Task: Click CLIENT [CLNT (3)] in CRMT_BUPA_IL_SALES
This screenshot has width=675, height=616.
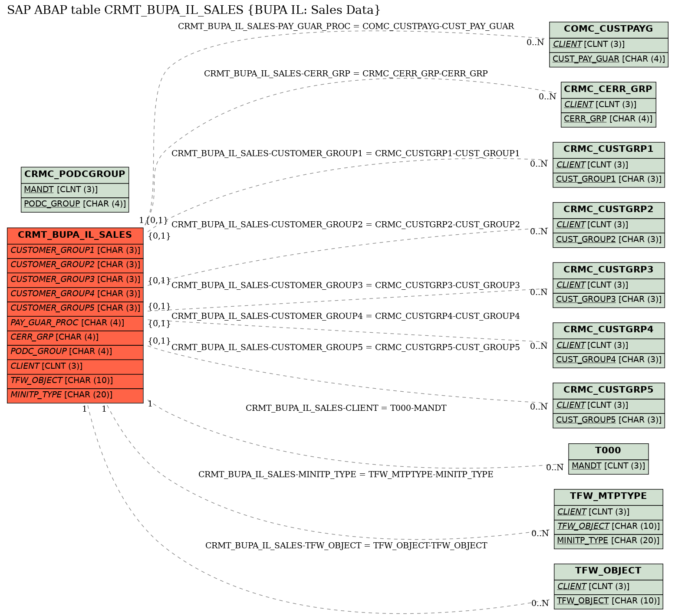Action: pyautogui.click(x=75, y=366)
